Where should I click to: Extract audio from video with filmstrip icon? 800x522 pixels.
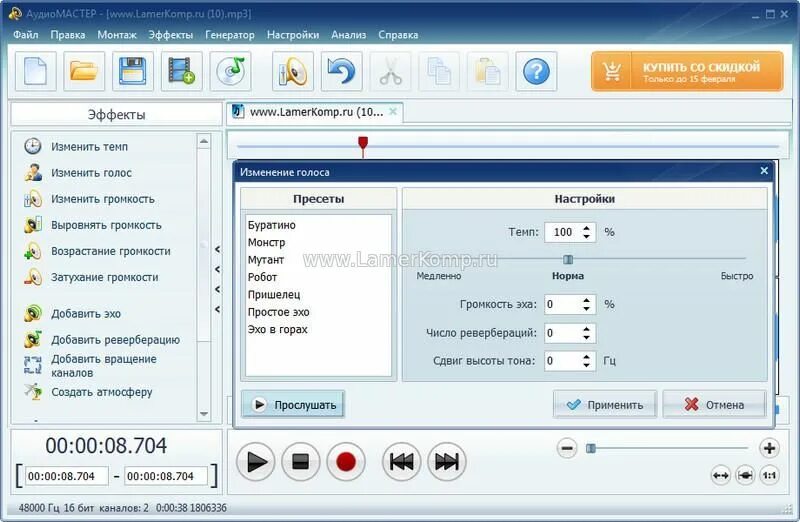pos(182,71)
